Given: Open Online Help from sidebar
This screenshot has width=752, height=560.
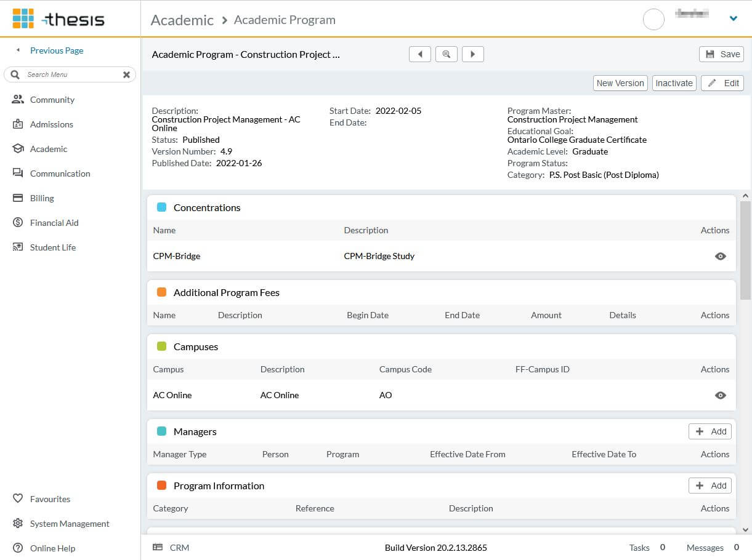Looking at the screenshot, I should 52,548.
